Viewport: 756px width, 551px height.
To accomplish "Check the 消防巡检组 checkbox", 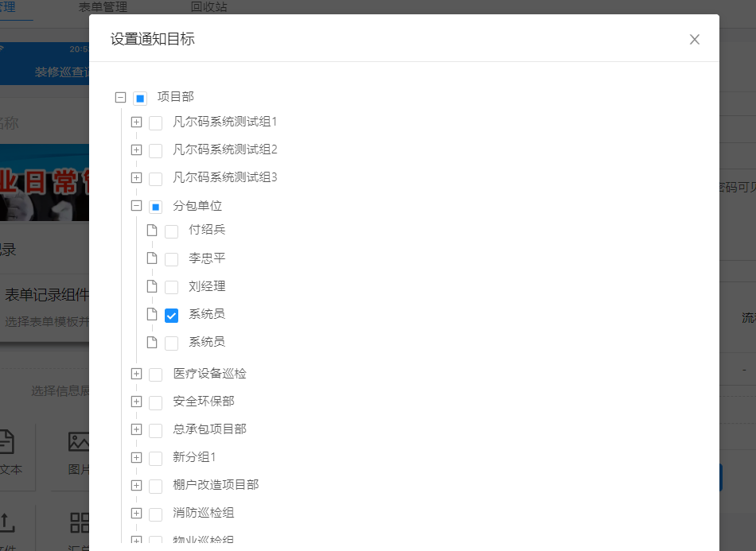I will [x=156, y=514].
